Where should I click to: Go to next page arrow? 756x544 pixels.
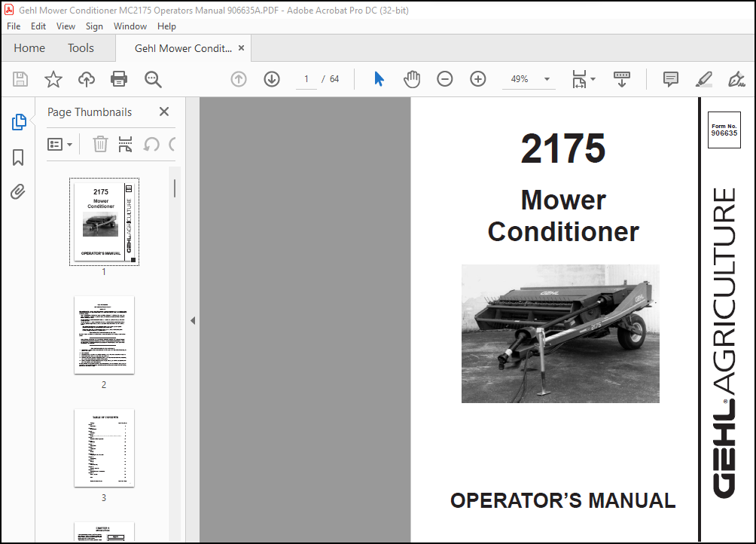[x=272, y=79]
